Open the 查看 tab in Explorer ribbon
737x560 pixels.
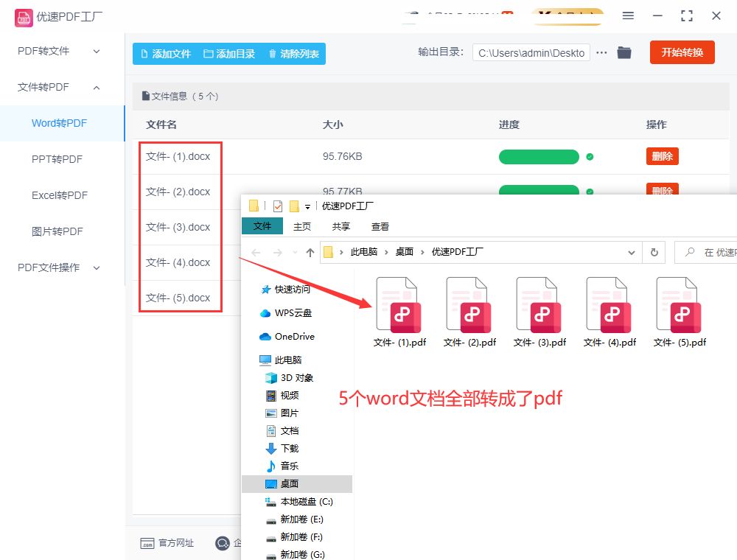point(380,226)
